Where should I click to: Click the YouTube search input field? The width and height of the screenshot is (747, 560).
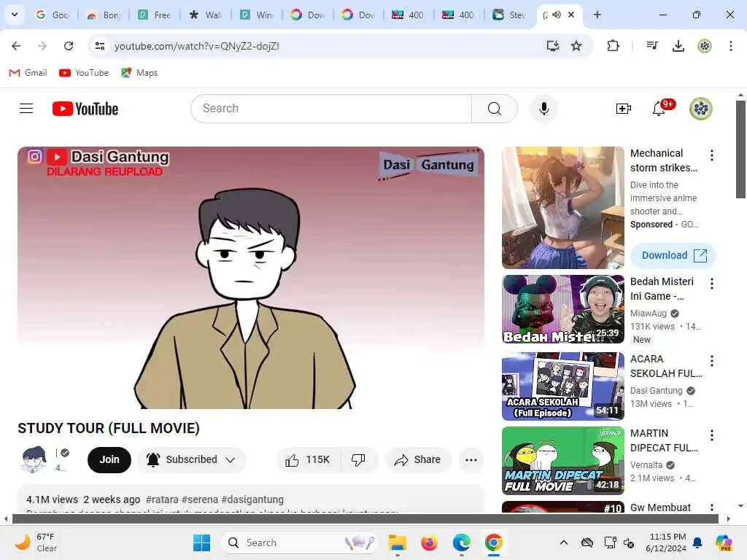pos(332,109)
